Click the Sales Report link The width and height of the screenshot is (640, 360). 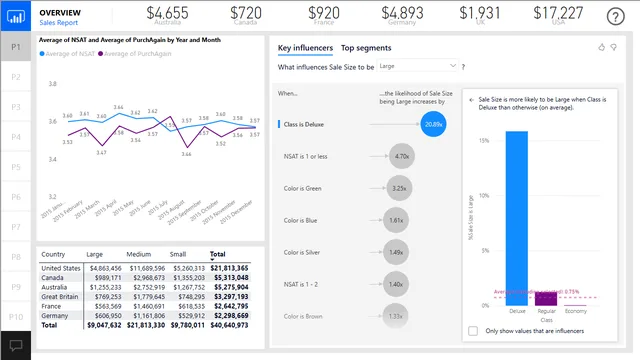(58, 23)
